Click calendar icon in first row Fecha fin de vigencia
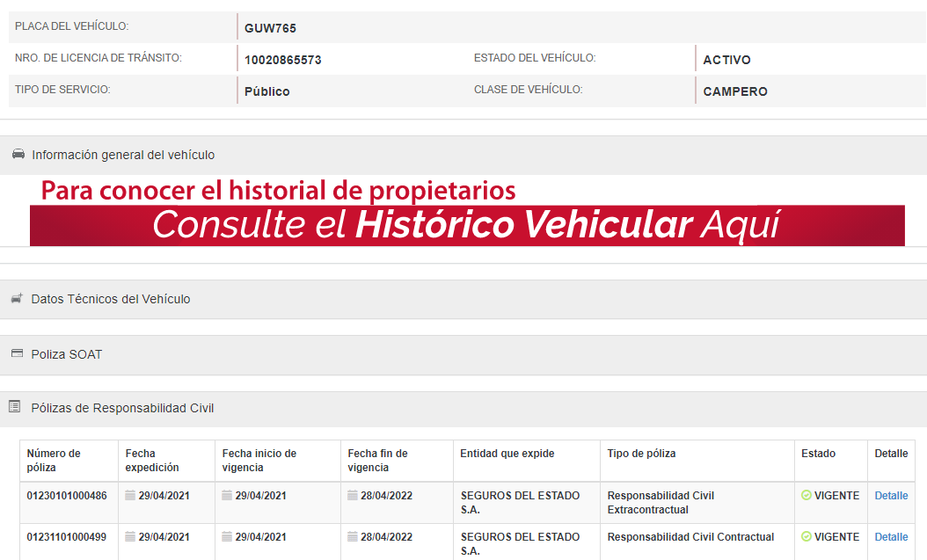Viewport: 927px width, 560px height. coord(353,496)
